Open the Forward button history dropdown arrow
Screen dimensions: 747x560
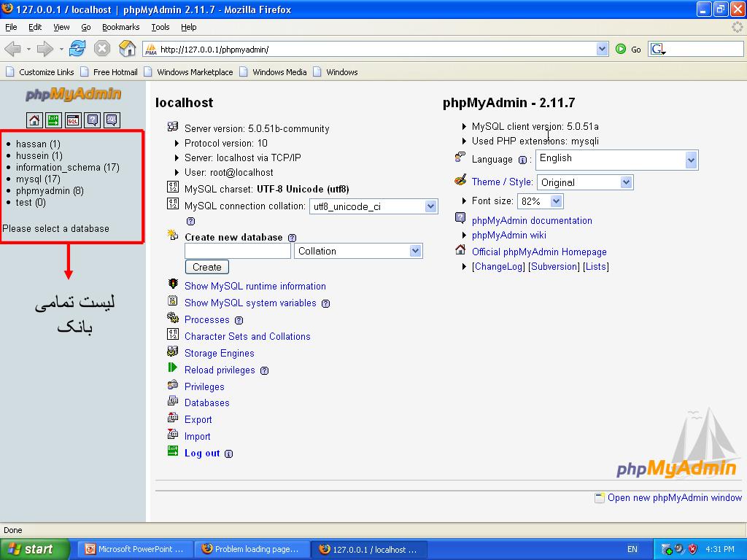pyautogui.click(x=61, y=49)
